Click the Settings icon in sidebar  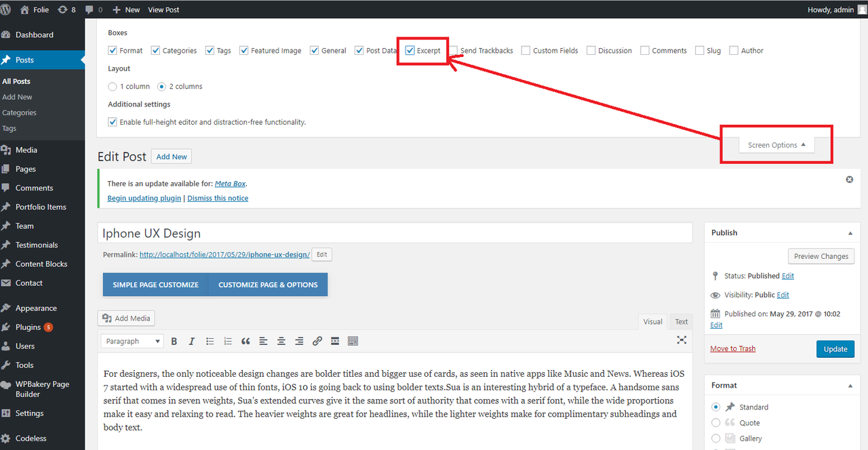(x=7, y=413)
